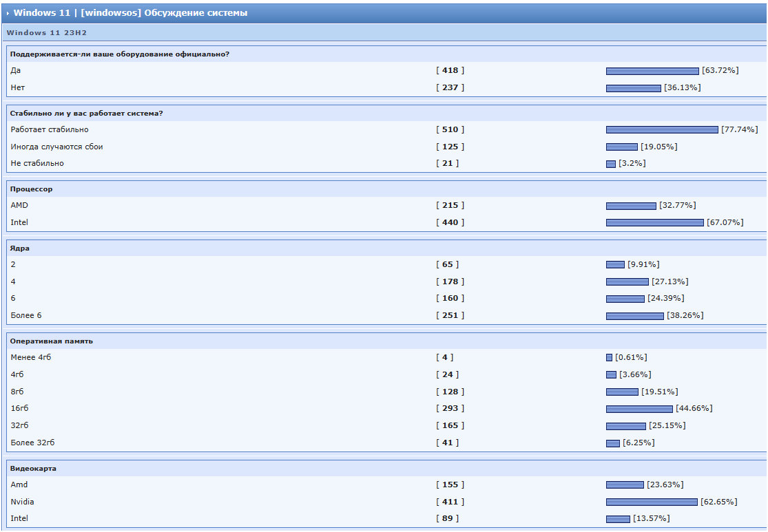Click vote count 65 for 2 cores

tap(448, 265)
